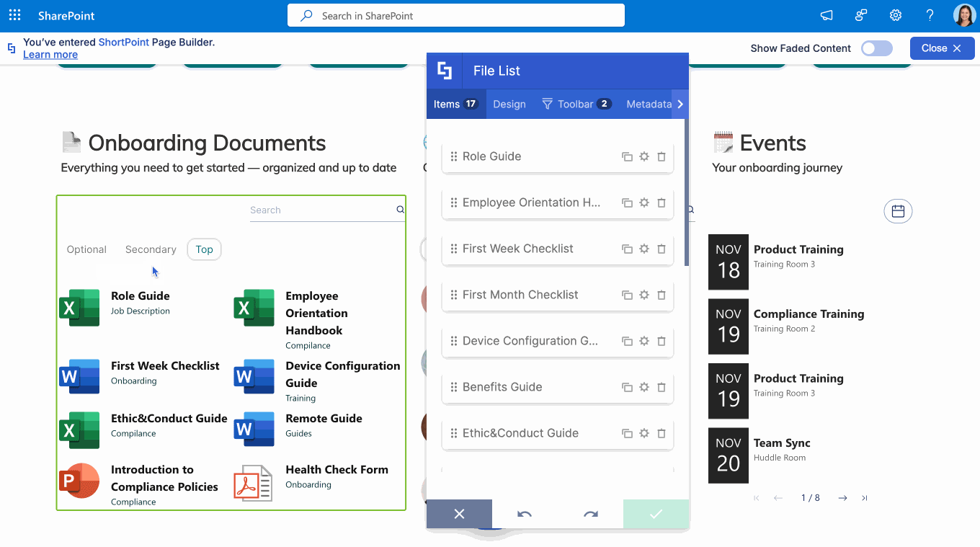
Task: Delete the Device Configuration item
Action: pyautogui.click(x=661, y=341)
